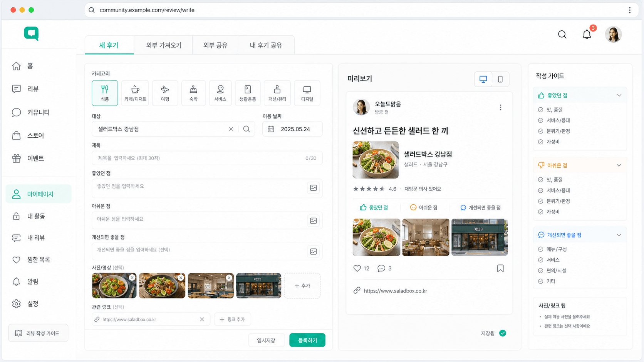Open 커뮤니티 in the sidebar
The height and width of the screenshot is (362, 644).
pos(39,112)
